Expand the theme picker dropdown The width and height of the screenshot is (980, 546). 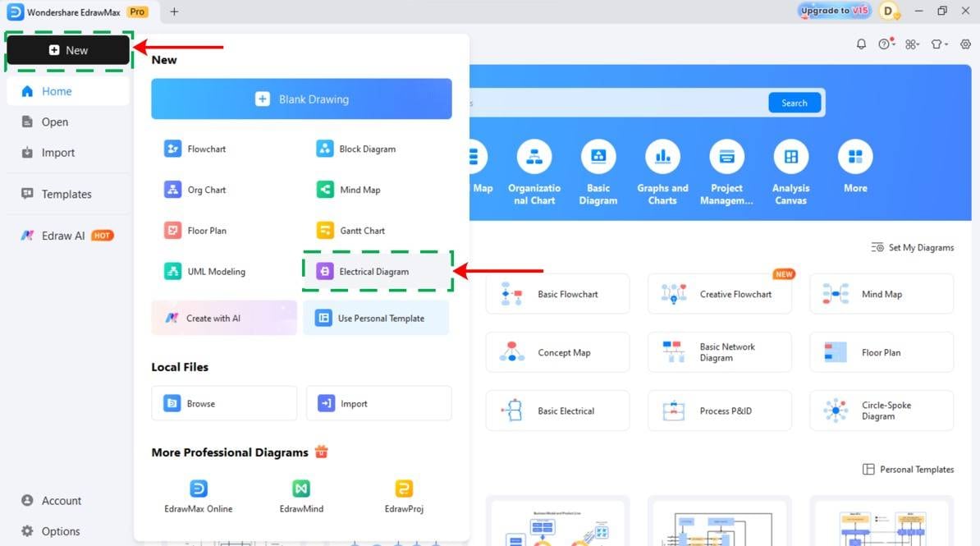[938, 44]
